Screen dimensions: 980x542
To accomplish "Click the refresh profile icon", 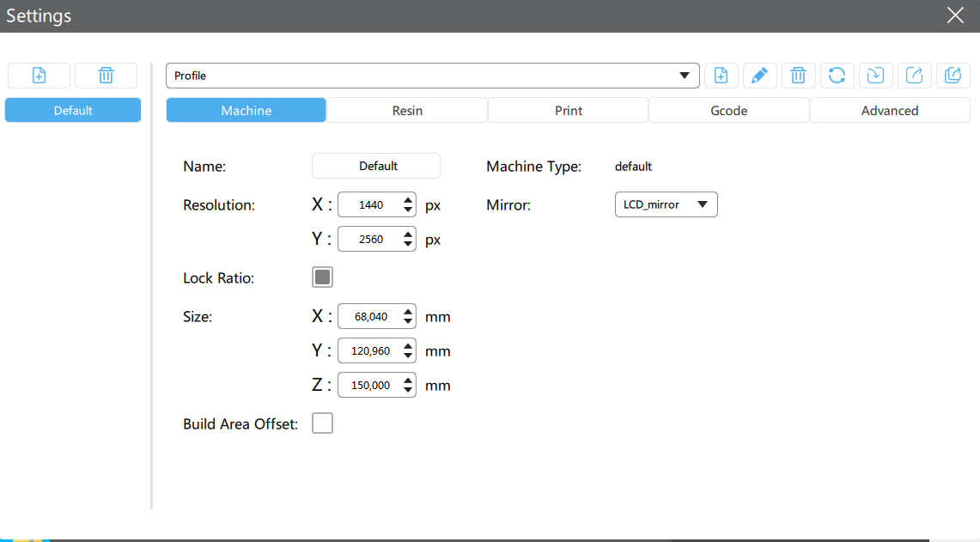I will coord(837,76).
